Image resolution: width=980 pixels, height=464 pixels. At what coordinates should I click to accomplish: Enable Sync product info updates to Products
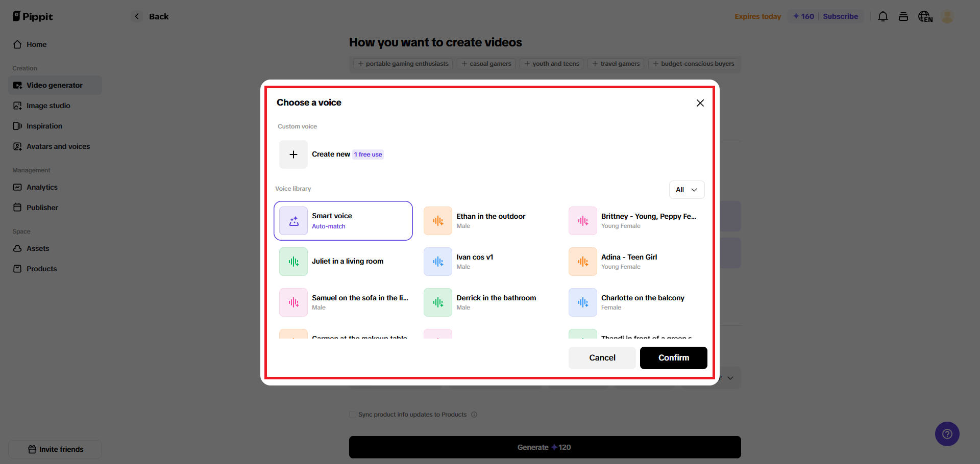click(x=352, y=415)
